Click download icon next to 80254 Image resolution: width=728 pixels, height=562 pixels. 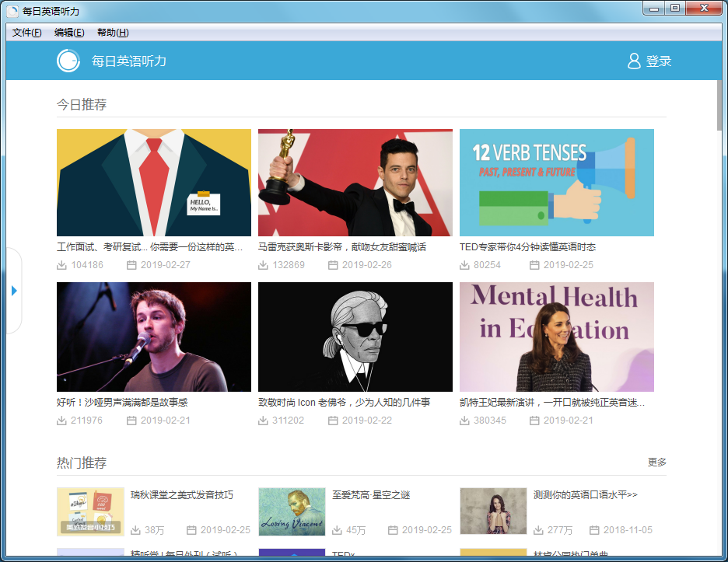(464, 265)
